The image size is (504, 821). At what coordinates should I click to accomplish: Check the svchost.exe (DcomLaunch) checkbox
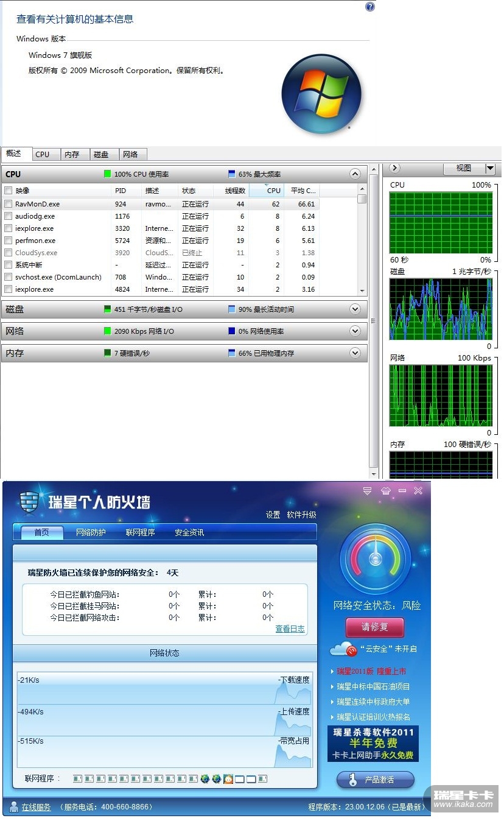point(8,277)
